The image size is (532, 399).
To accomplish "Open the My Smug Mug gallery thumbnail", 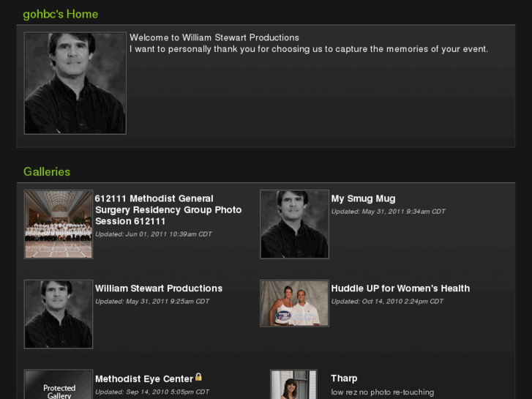I will pyautogui.click(x=294, y=224).
